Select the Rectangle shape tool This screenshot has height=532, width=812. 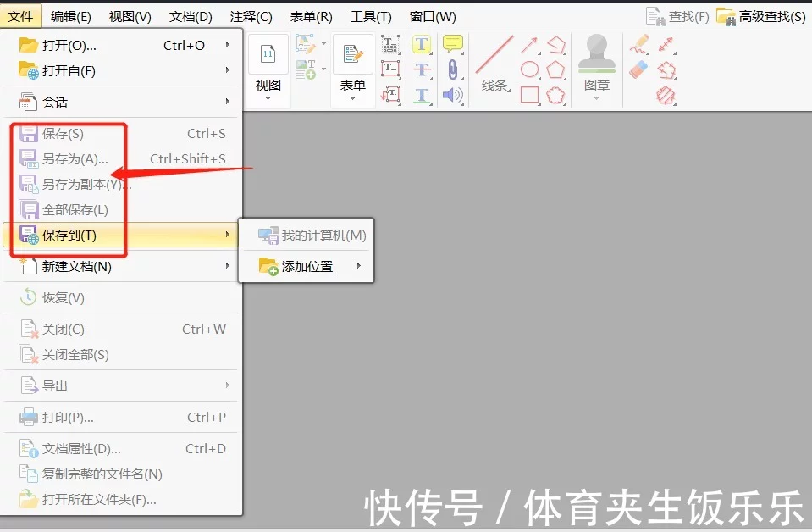pos(529,95)
